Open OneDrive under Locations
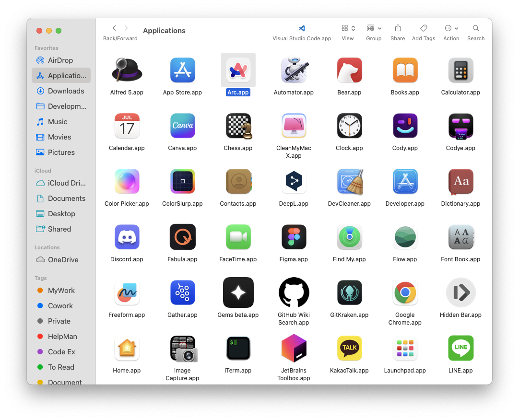This screenshot has height=420, width=519. click(61, 260)
